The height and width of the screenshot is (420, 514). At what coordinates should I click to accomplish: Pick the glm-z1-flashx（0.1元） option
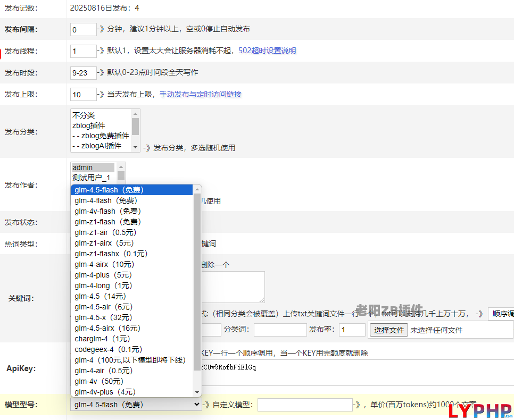coord(131,254)
